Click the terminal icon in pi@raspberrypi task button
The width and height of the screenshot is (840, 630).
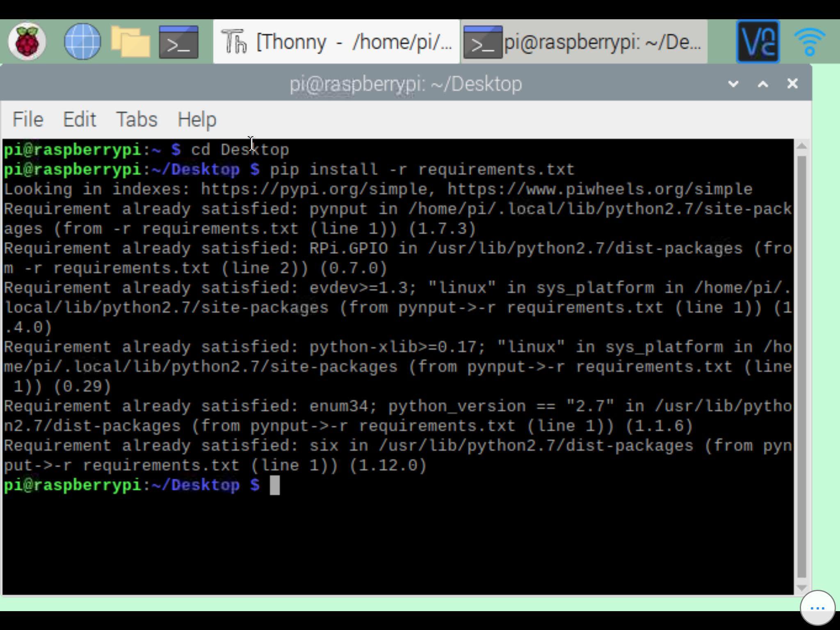(x=482, y=41)
